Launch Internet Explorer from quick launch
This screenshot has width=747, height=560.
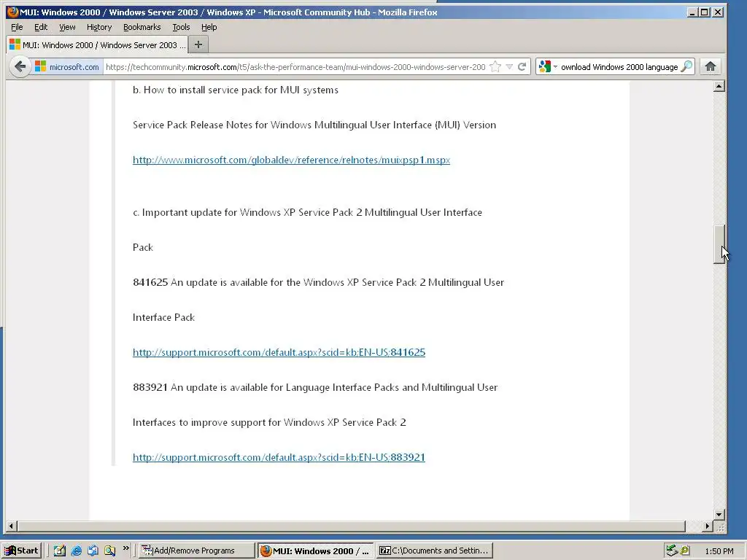(x=76, y=551)
